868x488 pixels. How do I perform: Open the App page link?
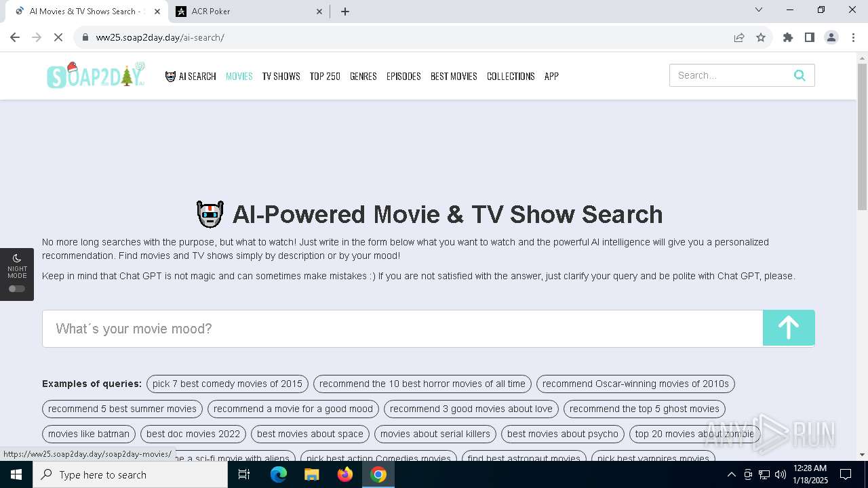click(551, 76)
